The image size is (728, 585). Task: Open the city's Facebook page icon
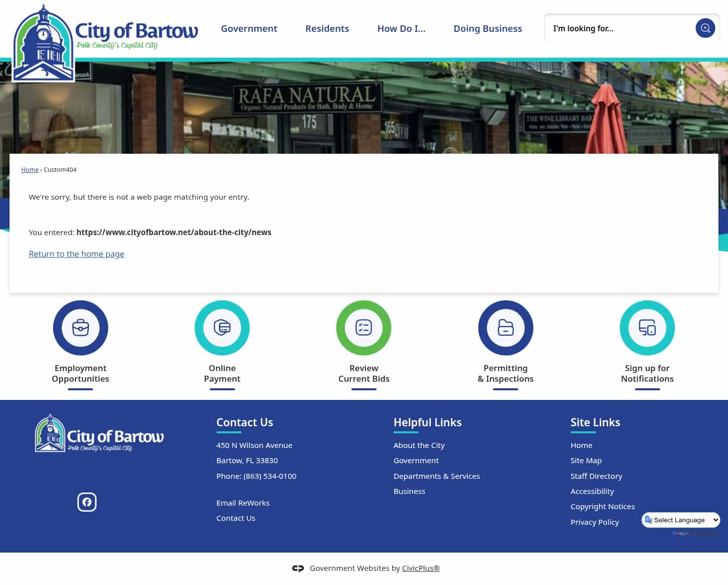click(86, 502)
